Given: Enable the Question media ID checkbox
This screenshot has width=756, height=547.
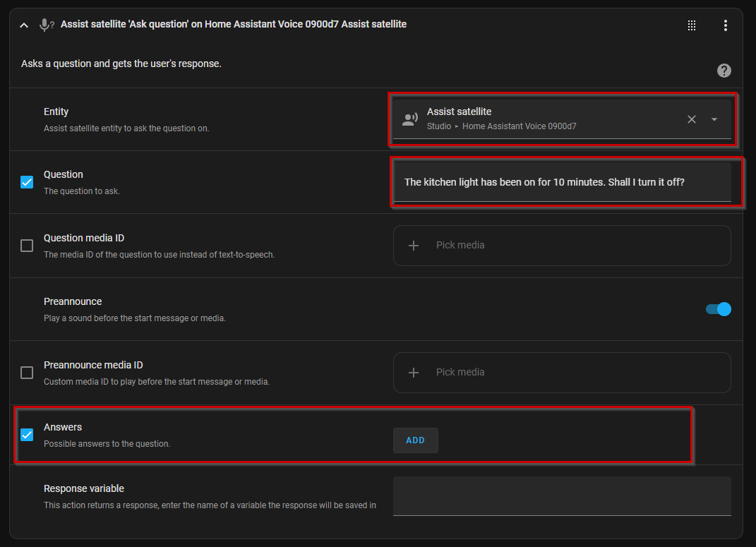Looking at the screenshot, I should [27, 246].
